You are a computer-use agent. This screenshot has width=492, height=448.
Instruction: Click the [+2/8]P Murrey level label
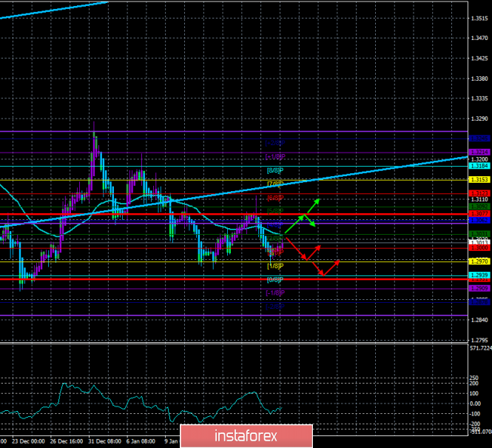coord(275,143)
